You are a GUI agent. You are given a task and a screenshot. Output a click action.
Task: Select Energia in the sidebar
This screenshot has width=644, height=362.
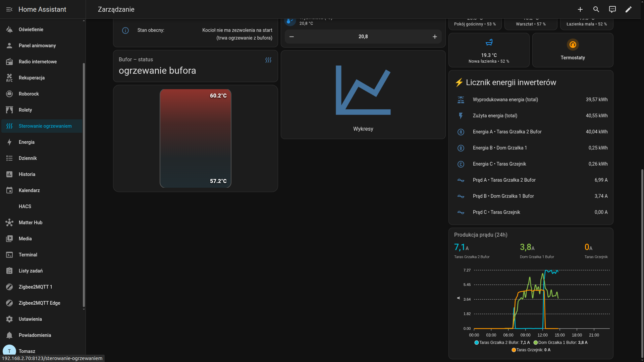click(x=26, y=142)
